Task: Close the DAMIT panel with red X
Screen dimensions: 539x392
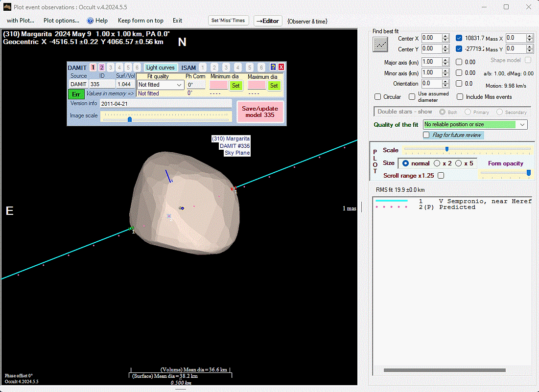Action: click(x=281, y=68)
